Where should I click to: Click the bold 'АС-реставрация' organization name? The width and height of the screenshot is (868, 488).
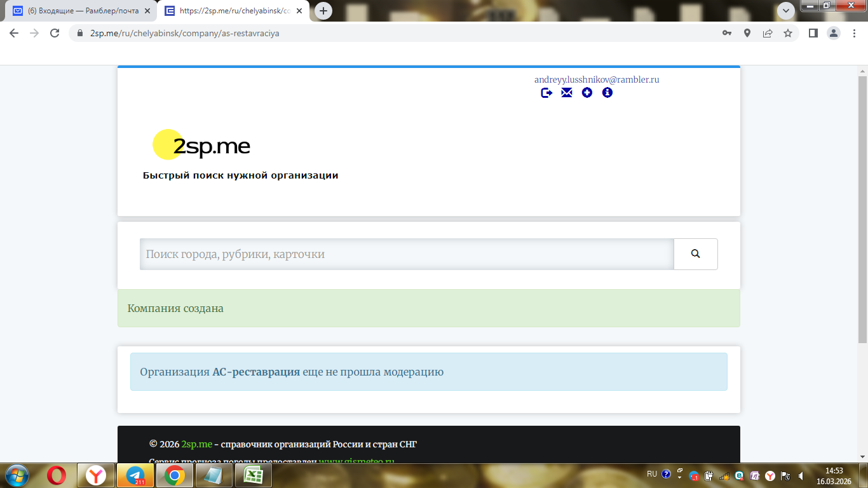point(256,372)
